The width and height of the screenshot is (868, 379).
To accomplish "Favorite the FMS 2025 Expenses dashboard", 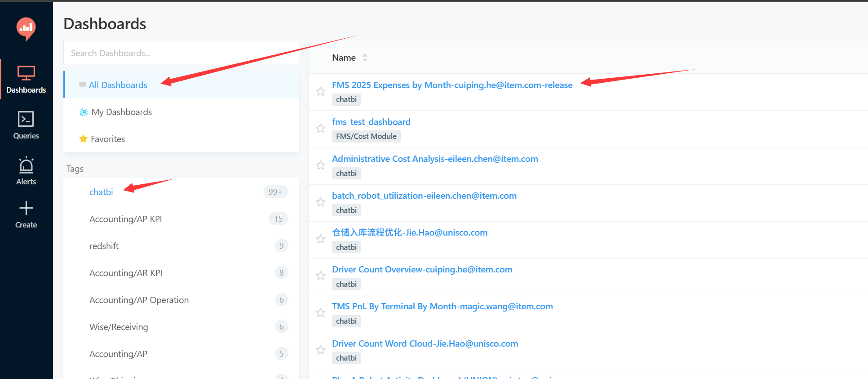I will [320, 92].
